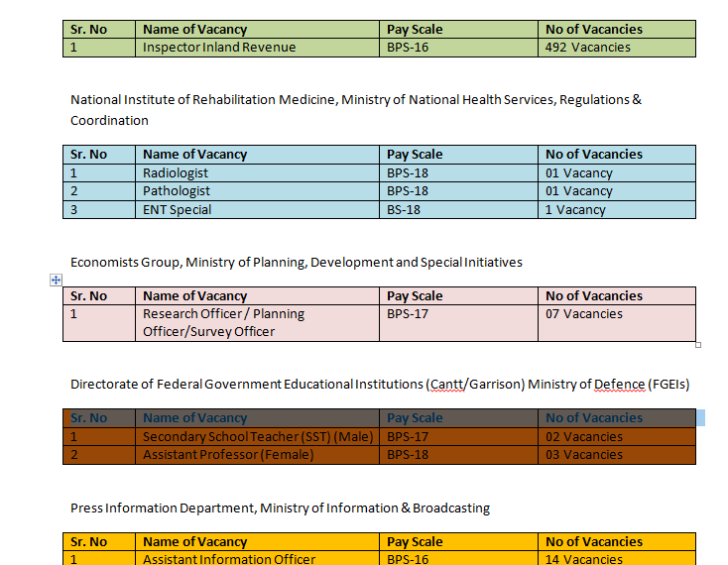728x565 pixels.
Task: Click 'Directorate of Federal Government Educational Institutions' text
Action: pyautogui.click(x=247, y=385)
